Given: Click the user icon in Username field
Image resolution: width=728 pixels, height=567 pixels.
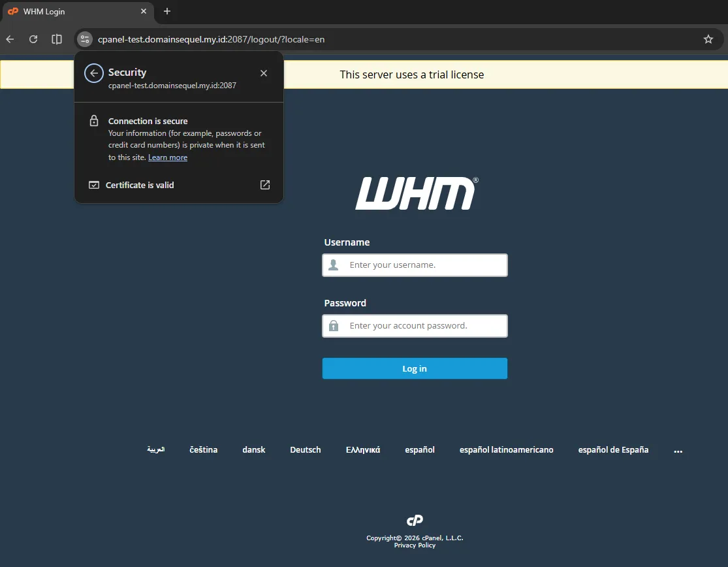Looking at the screenshot, I should pos(334,265).
